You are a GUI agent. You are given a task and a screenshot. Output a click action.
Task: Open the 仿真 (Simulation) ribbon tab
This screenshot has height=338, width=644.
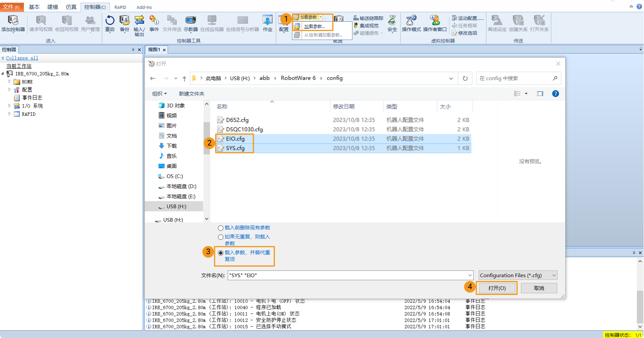tap(71, 7)
